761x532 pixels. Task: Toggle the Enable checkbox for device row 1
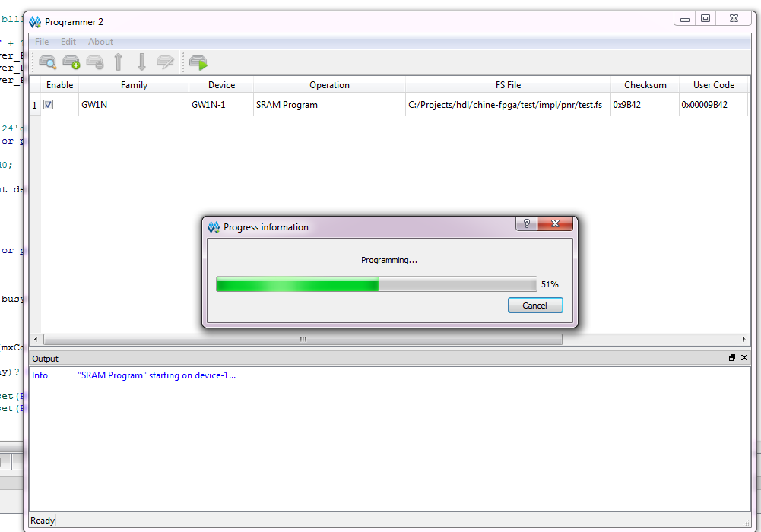(x=48, y=105)
